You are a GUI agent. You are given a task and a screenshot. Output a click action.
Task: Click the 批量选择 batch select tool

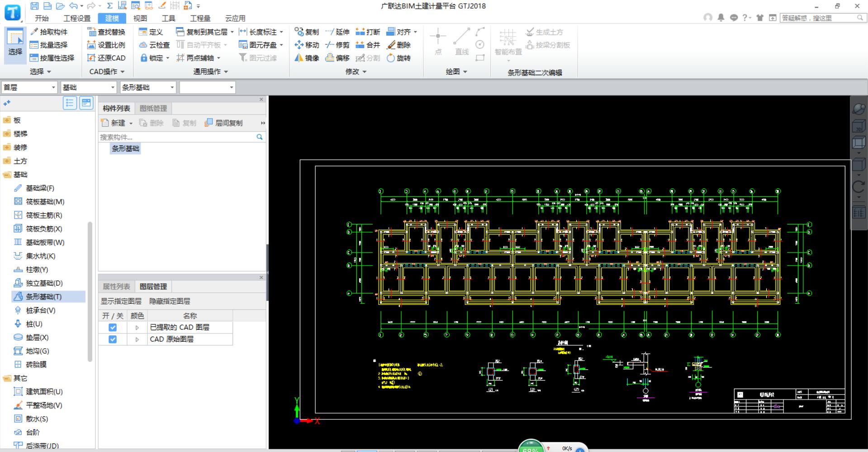tap(49, 45)
